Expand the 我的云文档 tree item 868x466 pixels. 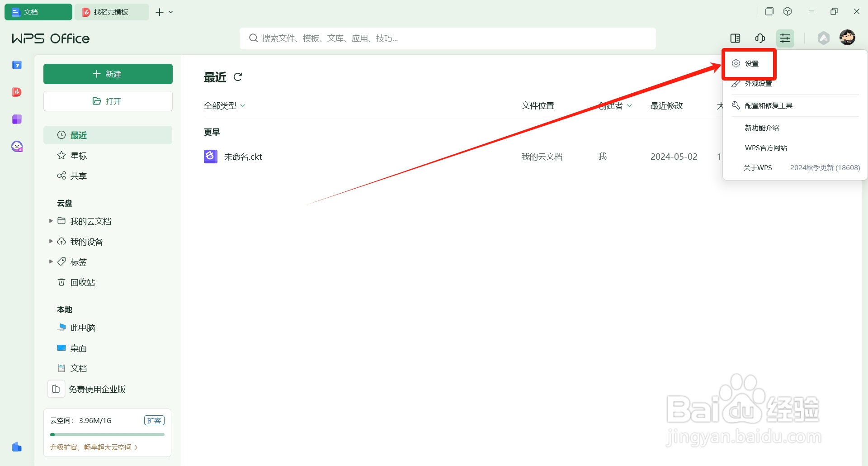[x=50, y=221]
